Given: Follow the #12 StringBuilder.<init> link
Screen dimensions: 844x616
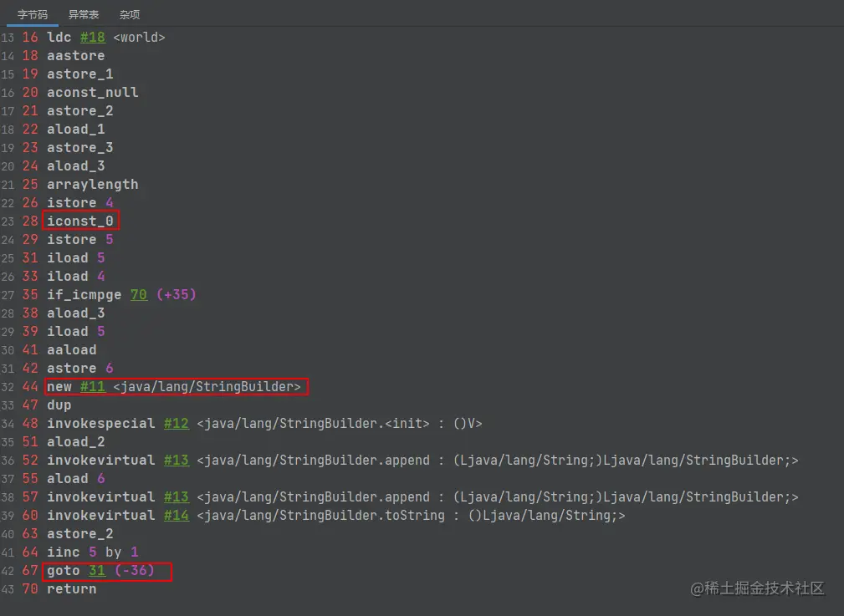Looking at the screenshot, I should pos(176,423).
